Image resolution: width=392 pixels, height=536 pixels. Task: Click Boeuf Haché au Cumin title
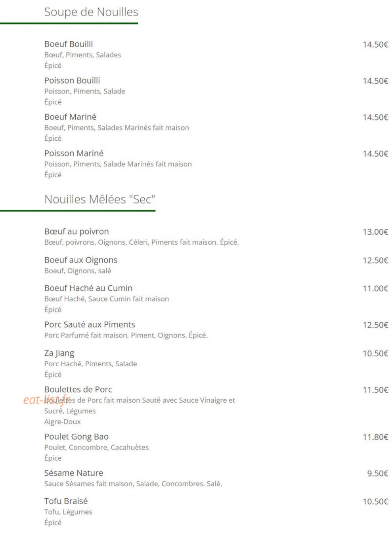(x=88, y=288)
